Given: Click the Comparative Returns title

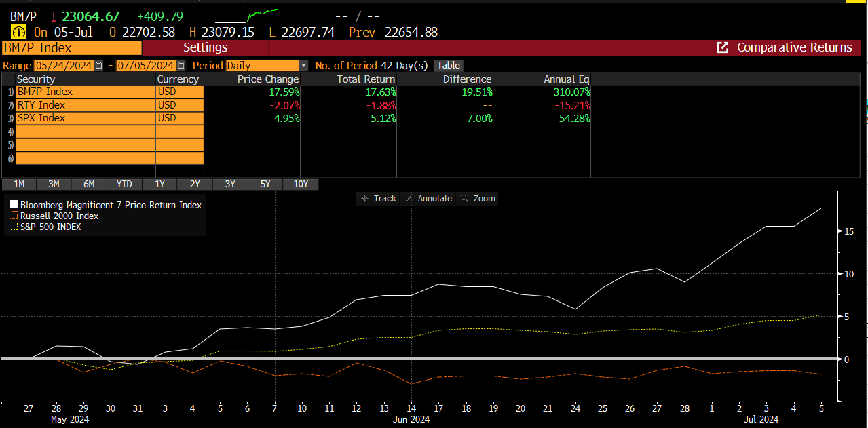Looking at the screenshot, I should tap(795, 47).
